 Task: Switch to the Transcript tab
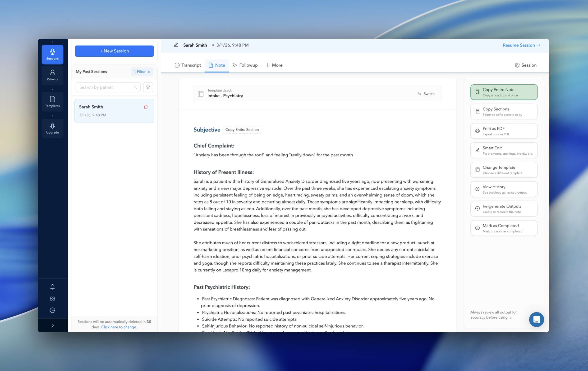188,65
